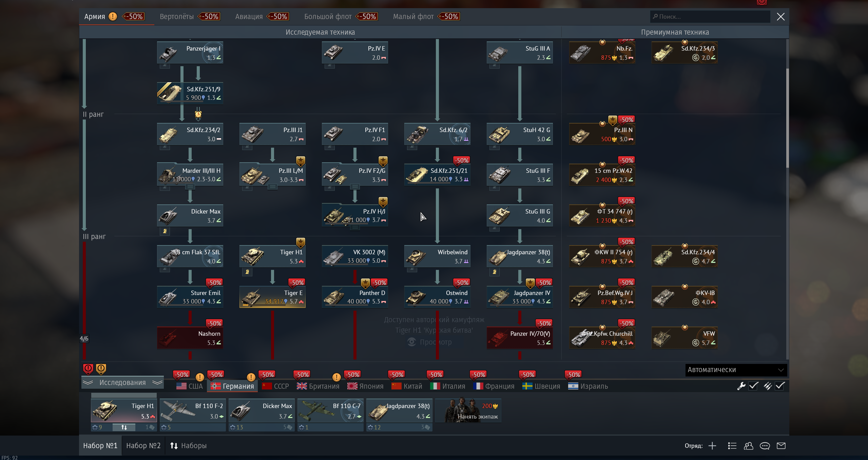
Task: Select the Sd.Kfz.251/21 vehicle card
Action: click(x=437, y=174)
